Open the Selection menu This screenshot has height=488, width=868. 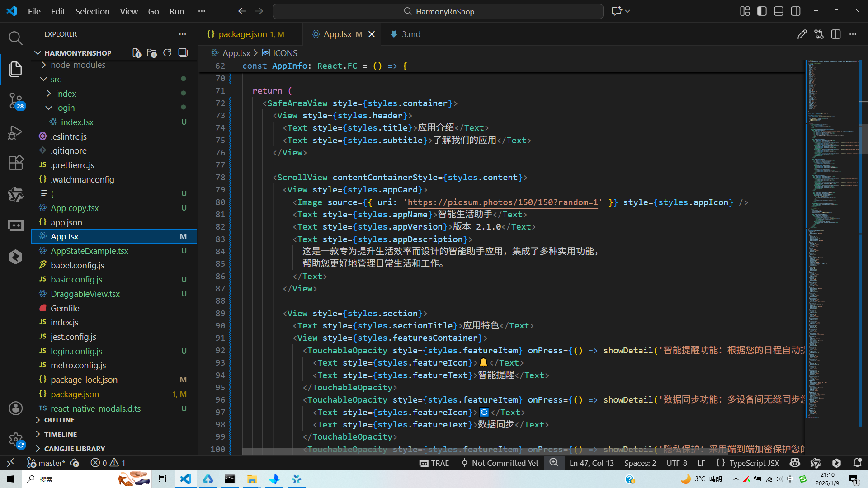(x=92, y=11)
